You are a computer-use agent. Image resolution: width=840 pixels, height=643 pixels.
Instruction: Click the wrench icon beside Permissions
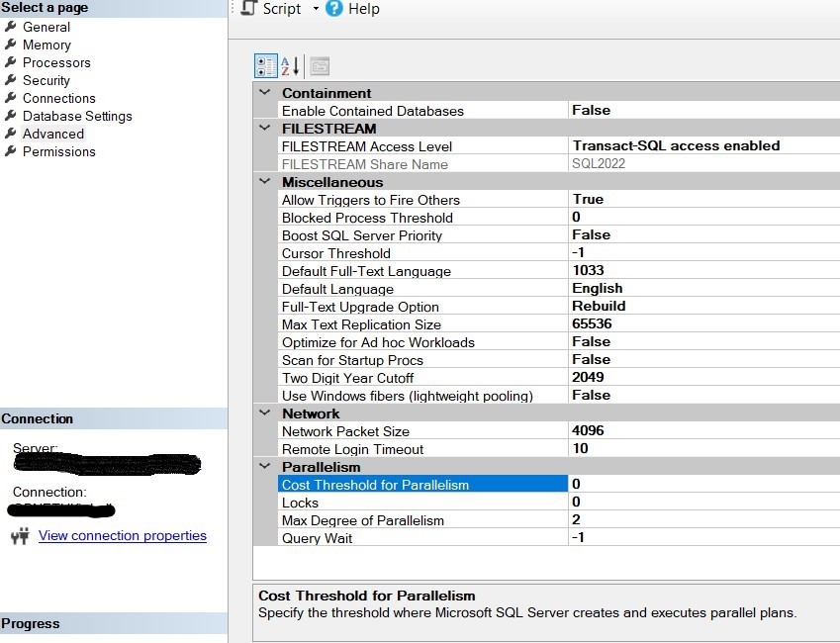coord(11,151)
